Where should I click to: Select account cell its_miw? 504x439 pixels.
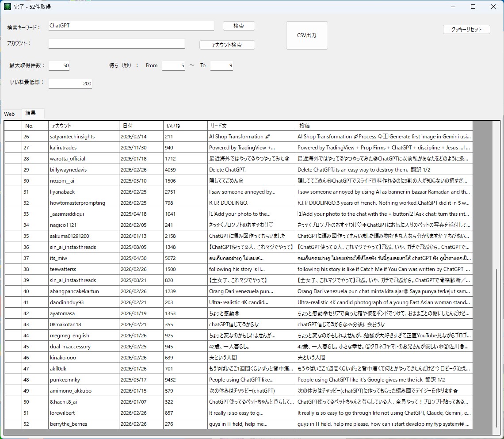[84, 258]
